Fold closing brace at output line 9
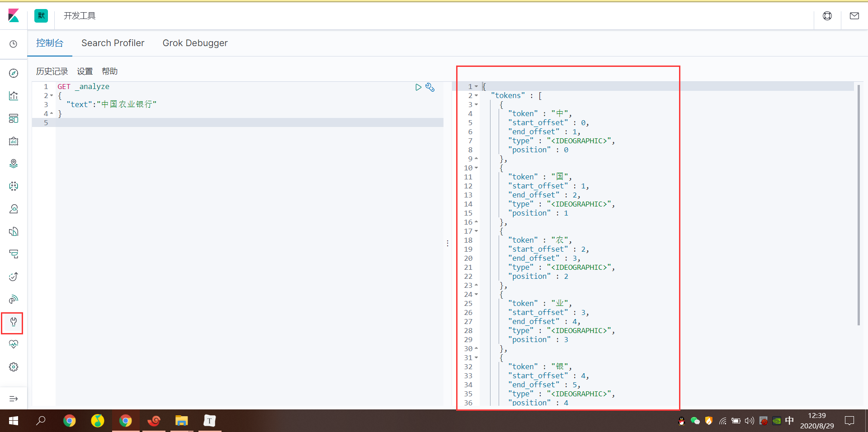 [476, 159]
